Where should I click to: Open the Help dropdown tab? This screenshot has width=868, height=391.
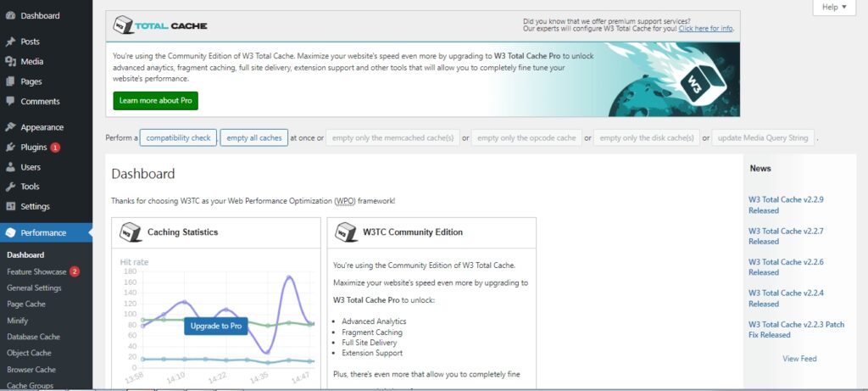(x=834, y=7)
